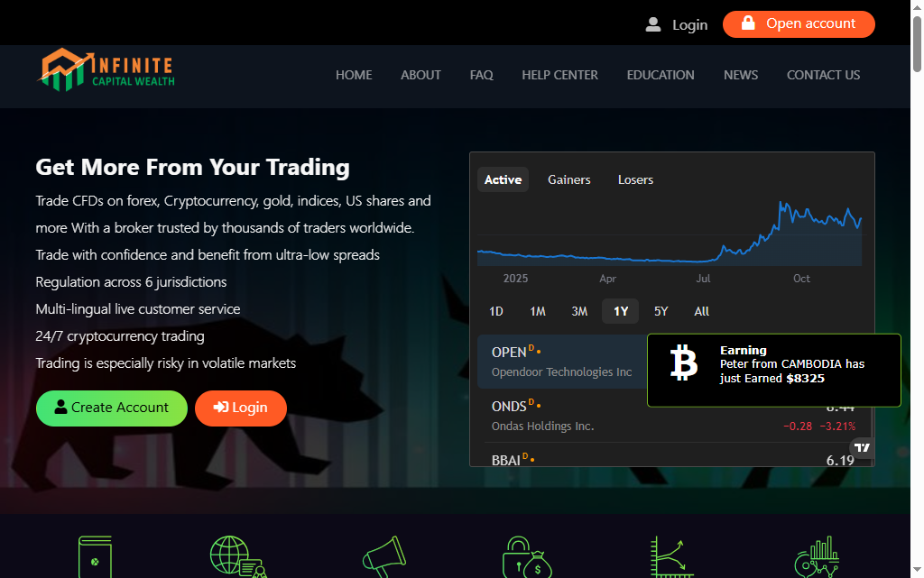Click the Bitcoin icon in earning notification
The image size is (924, 578).
click(684, 363)
